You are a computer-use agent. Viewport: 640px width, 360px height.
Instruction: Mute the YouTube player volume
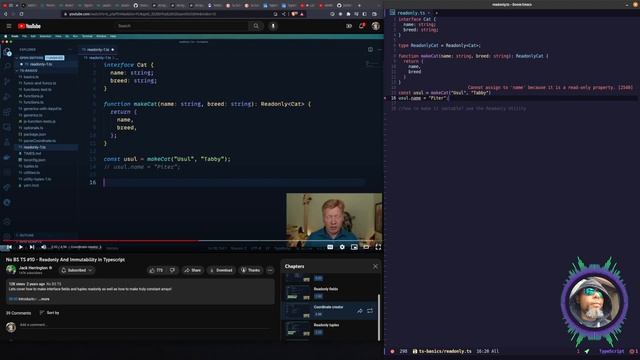pos(43,247)
